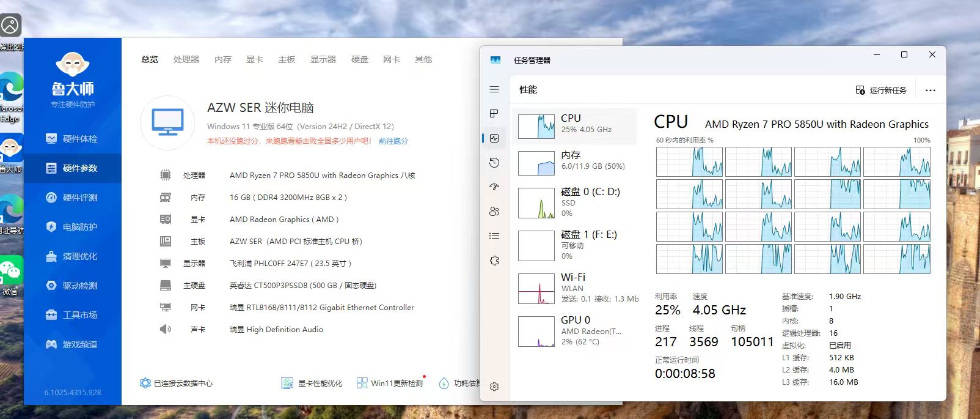The height and width of the screenshot is (419, 980).
Task: Open Processes page icon in Task Manager
Action: tap(494, 114)
